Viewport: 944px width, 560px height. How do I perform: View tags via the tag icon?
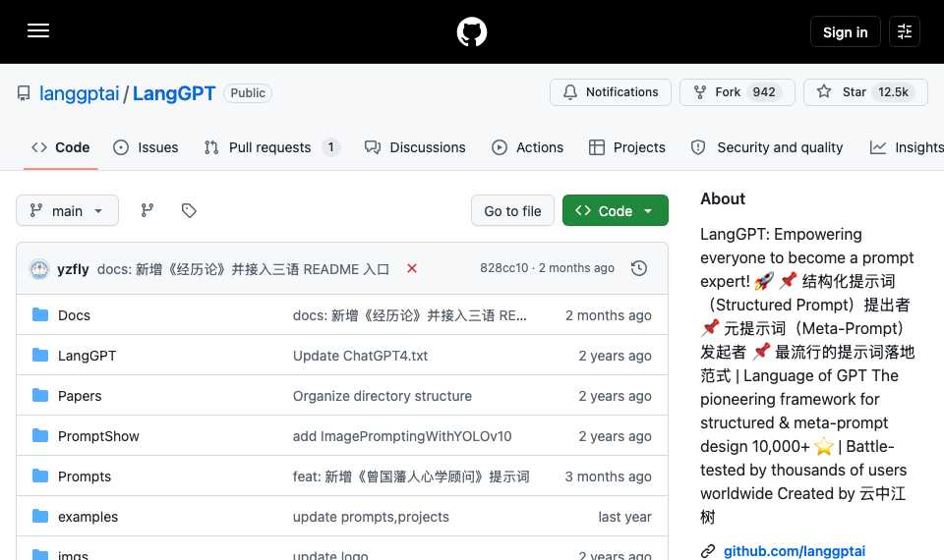[189, 210]
